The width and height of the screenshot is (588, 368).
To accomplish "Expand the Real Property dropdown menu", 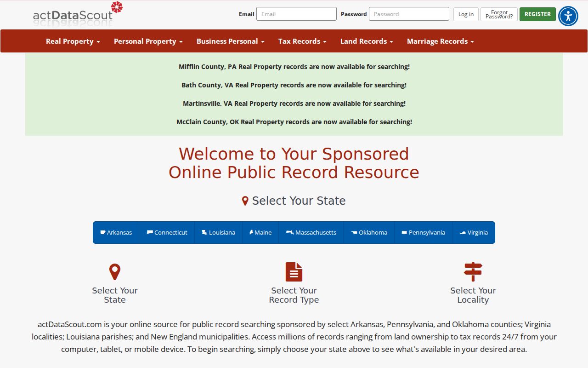I will (x=73, y=41).
